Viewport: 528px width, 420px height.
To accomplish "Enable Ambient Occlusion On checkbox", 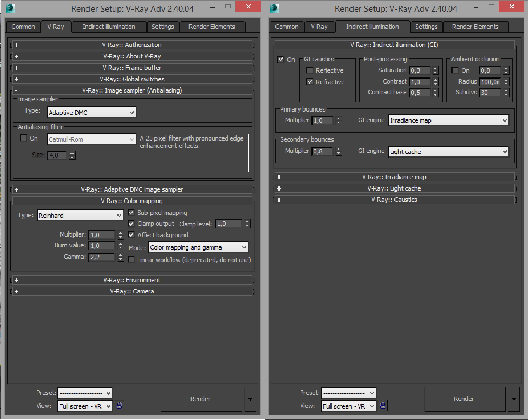I will [x=456, y=70].
